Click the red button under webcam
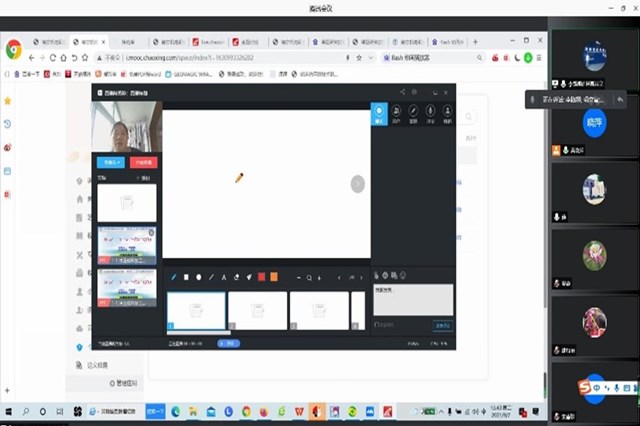 pyautogui.click(x=143, y=162)
